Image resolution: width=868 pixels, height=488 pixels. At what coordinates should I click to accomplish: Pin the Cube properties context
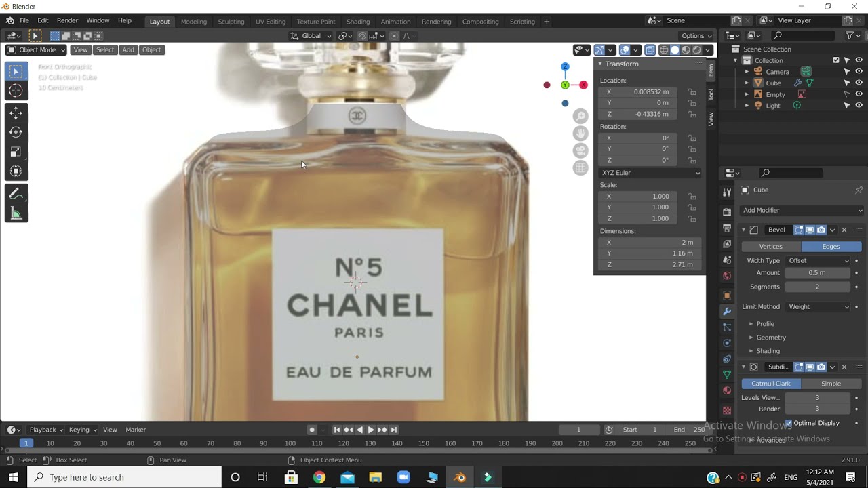(x=859, y=190)
